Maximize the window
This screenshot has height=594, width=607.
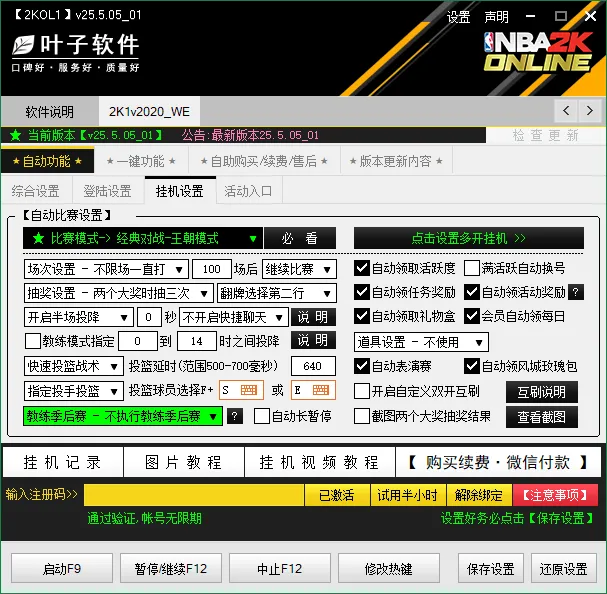pos(561,16)
